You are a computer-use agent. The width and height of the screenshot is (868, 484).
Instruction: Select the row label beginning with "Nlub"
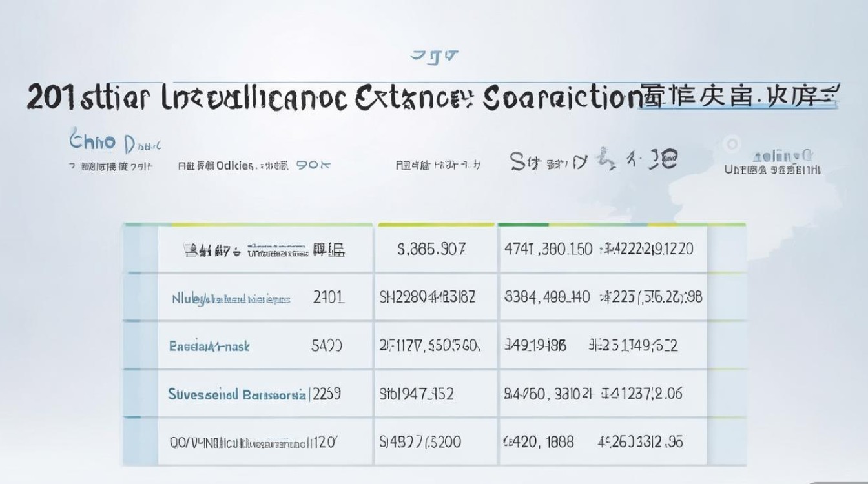(x=231, y=299)
